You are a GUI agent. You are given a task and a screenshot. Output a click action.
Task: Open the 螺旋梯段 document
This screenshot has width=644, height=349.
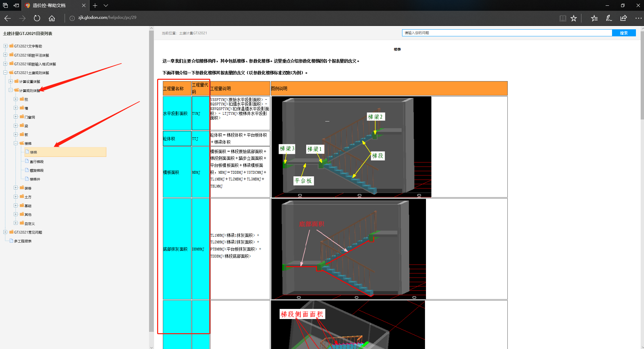pos(37,170)
